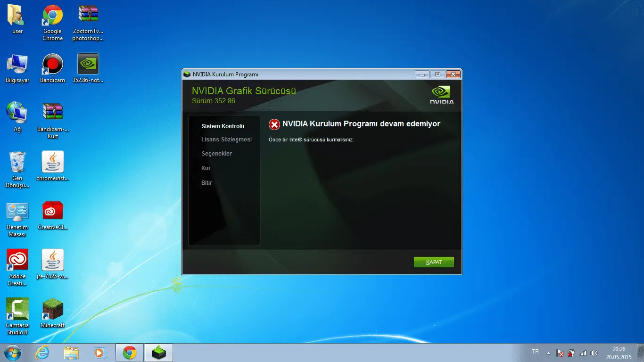Click the Show Desktop strip beside the clock
The image size is (644, 362).
(641, 353)
